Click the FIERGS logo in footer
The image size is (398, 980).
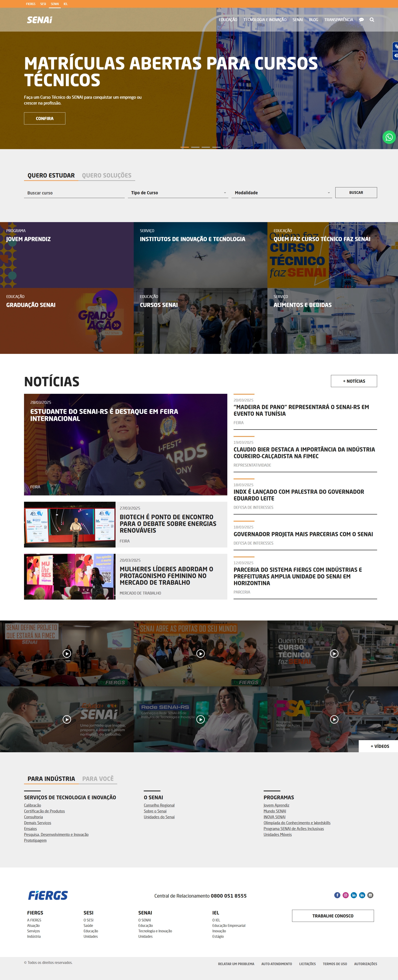[x=48, y=896]
